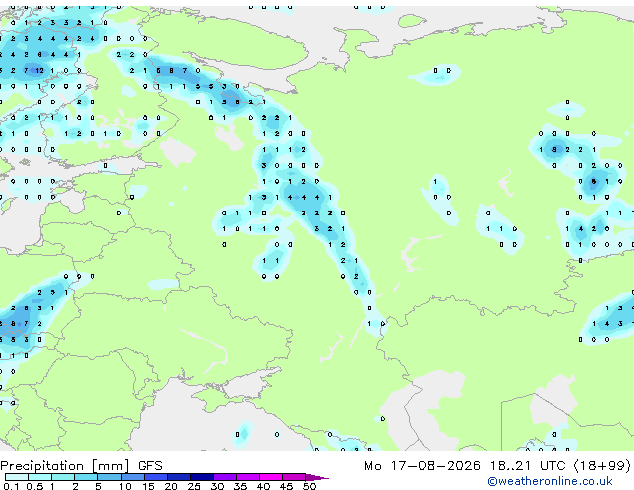Pick the 15–20 mm legend color swatch

pos(156,477)
